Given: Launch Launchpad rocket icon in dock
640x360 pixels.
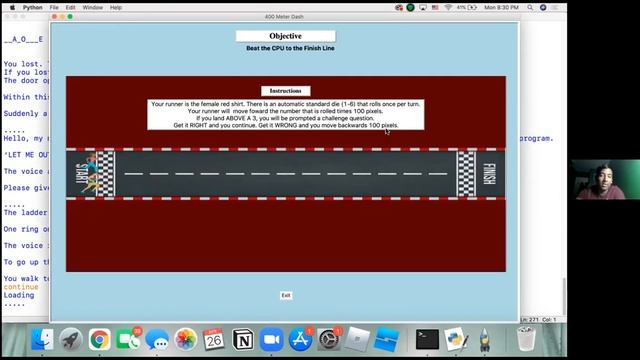Looking at the screenshot, I should tap(71, 339).
